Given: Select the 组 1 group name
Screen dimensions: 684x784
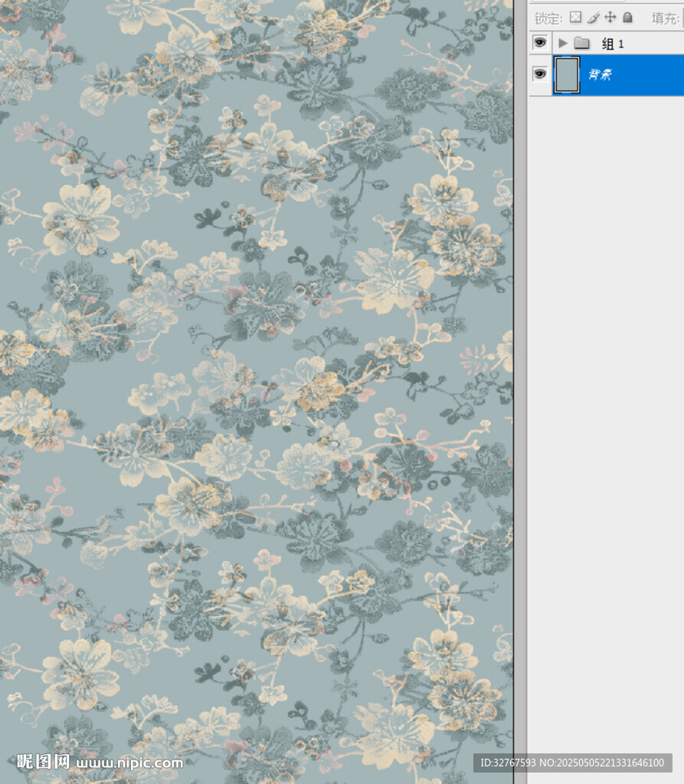Looking at the screenshot, I should pos(613,44).
